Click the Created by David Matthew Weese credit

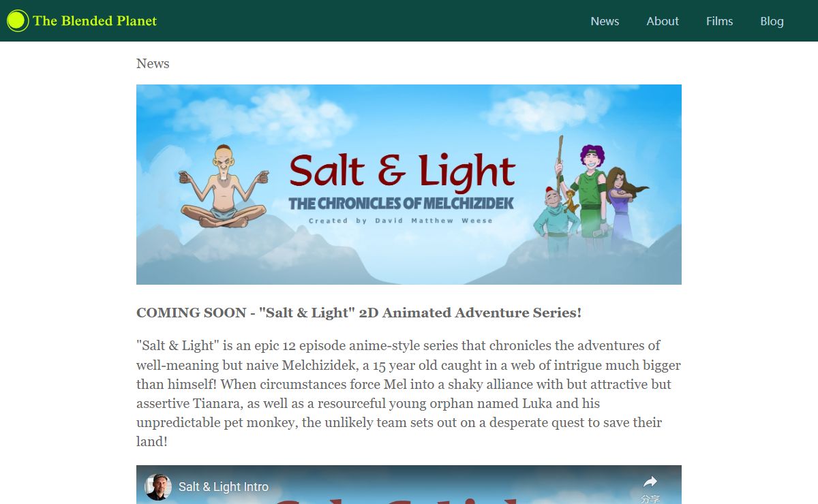pyautogui.click(x=401, y=221)
